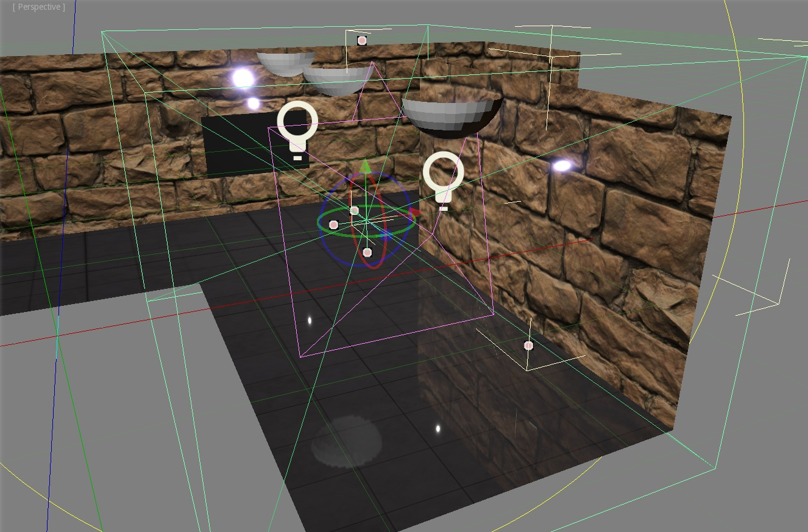Click the red arrowhead of the transform gizmo
Viewport: 808px width, 532px height.
click(415, 212)
